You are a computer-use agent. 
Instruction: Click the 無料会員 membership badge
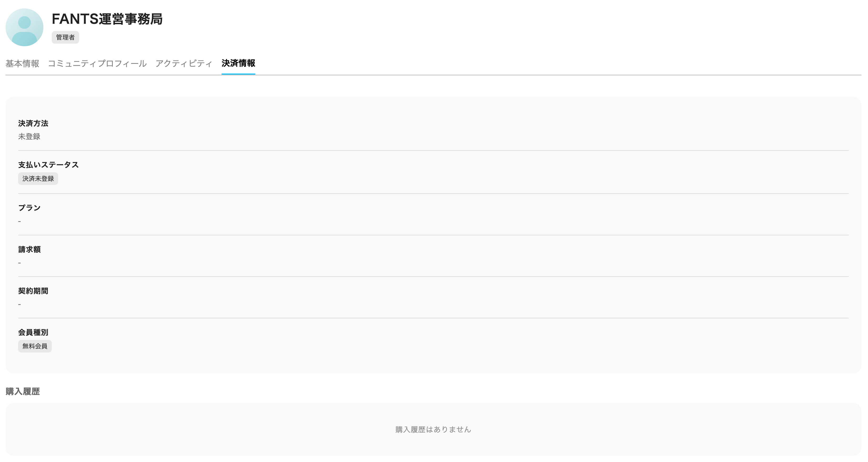(x=35, y=346)
